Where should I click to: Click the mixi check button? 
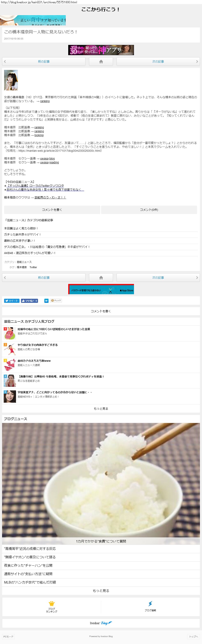click(x=56, y=301)
